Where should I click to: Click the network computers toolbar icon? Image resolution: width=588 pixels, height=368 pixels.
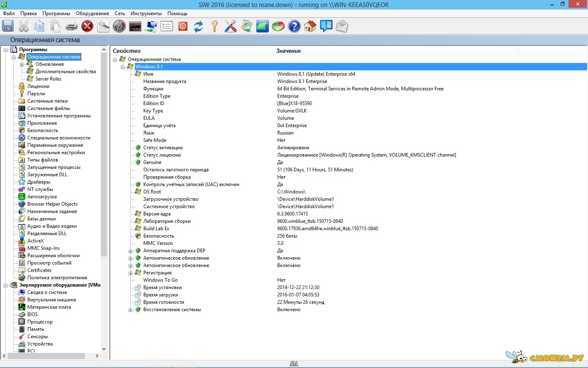151,27
